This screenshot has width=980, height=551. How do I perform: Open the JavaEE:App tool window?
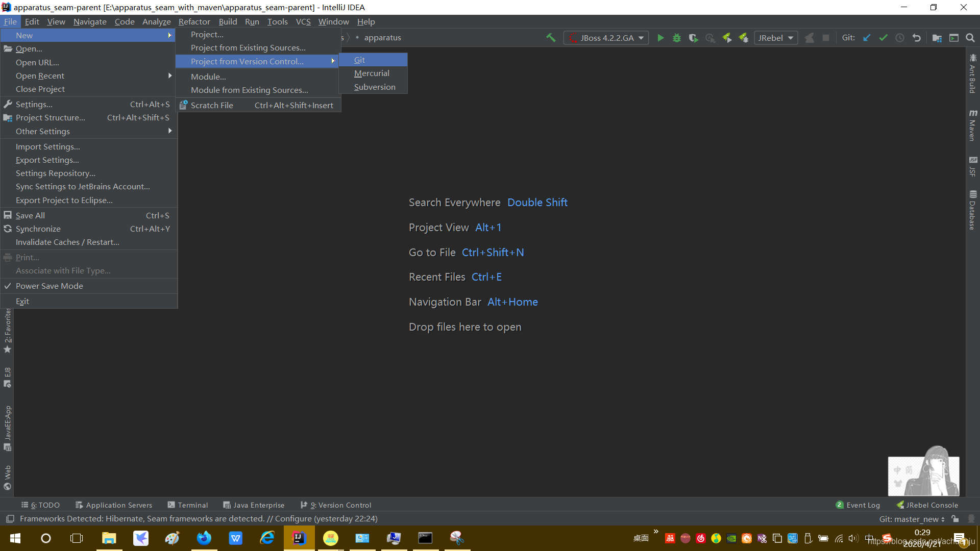click(7, 428)
